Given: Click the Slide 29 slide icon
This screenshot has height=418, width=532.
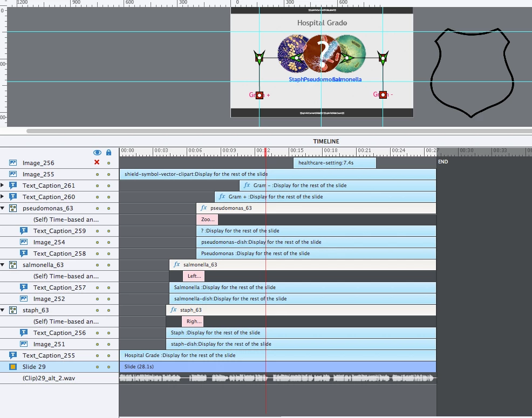Looking at the screenshot, I should click(x=13, y=367).
